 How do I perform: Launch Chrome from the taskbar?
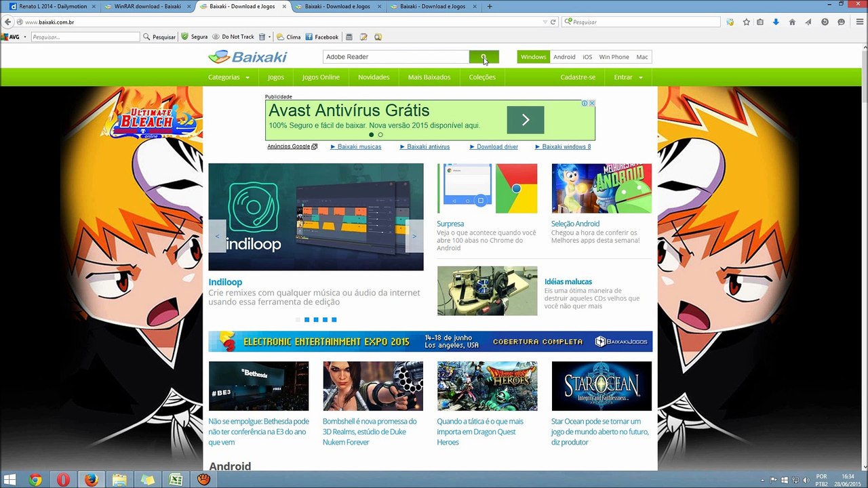(x=35, y=480)
